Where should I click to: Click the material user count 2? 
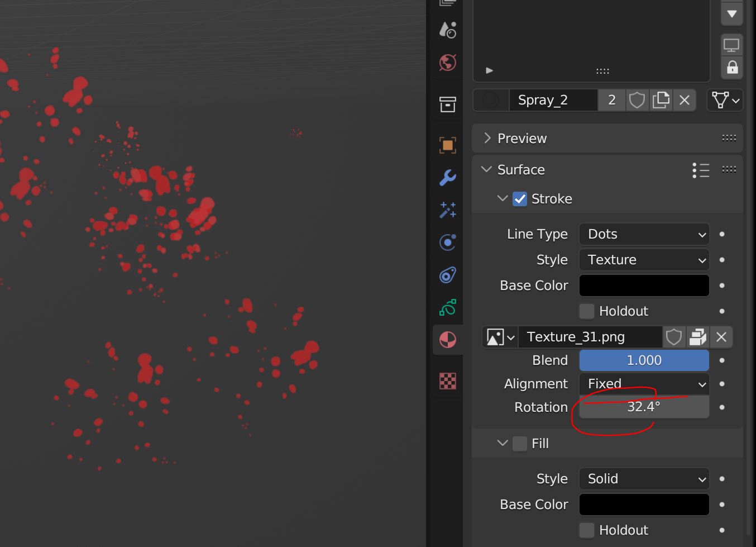click(612, 100)
